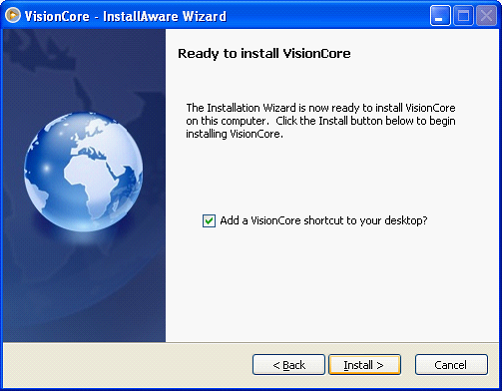Close the InstallAware Wizard window
The height and width of the screenshot is (392, 503).
click(486, 16)
